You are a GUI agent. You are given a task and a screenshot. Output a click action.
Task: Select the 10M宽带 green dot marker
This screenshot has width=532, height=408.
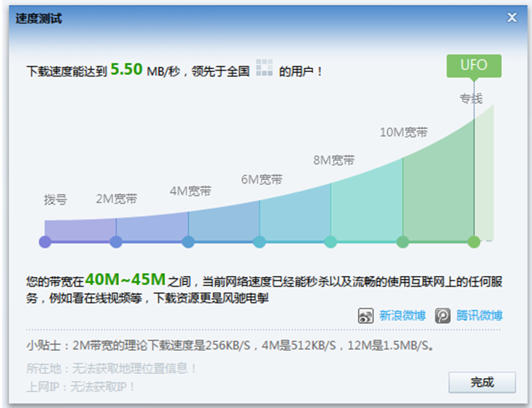click(x=402, y=241)
